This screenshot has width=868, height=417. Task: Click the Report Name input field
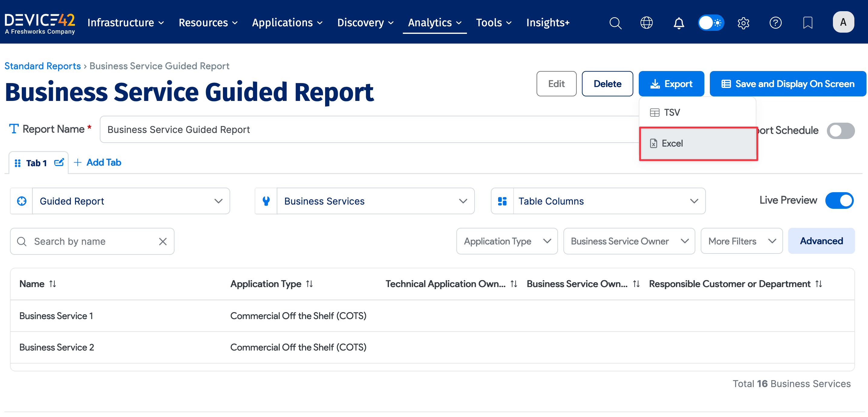pos(369,130)
